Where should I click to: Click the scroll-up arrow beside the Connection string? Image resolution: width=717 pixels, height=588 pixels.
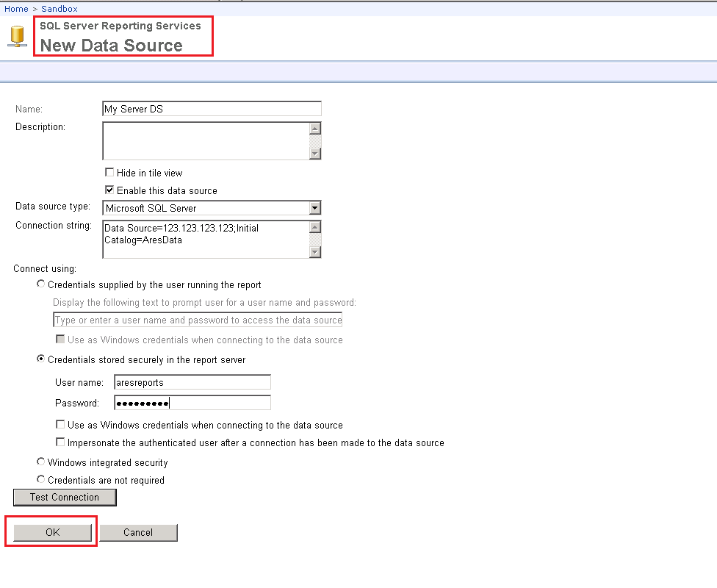315,228
